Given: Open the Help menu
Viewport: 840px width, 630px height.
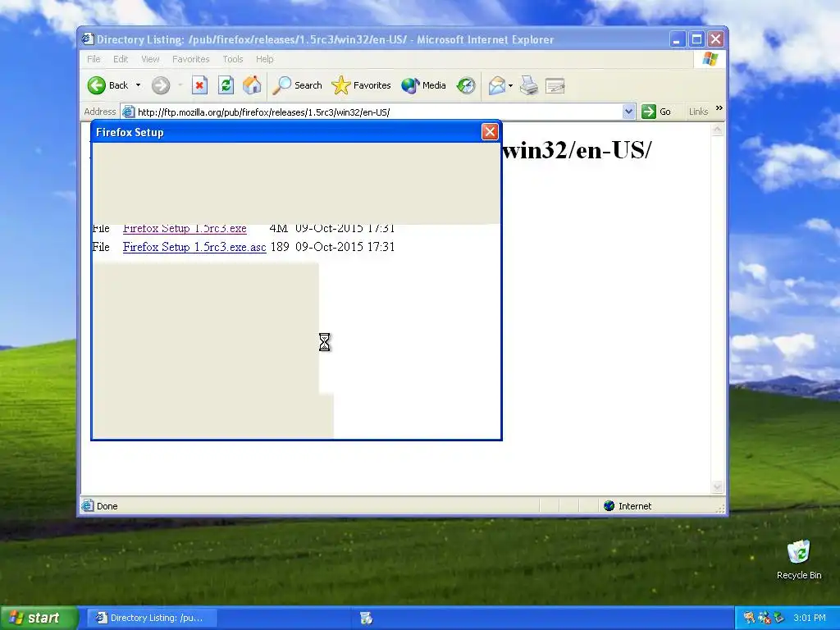Looking at the screenshot, I should coord(265,59).
